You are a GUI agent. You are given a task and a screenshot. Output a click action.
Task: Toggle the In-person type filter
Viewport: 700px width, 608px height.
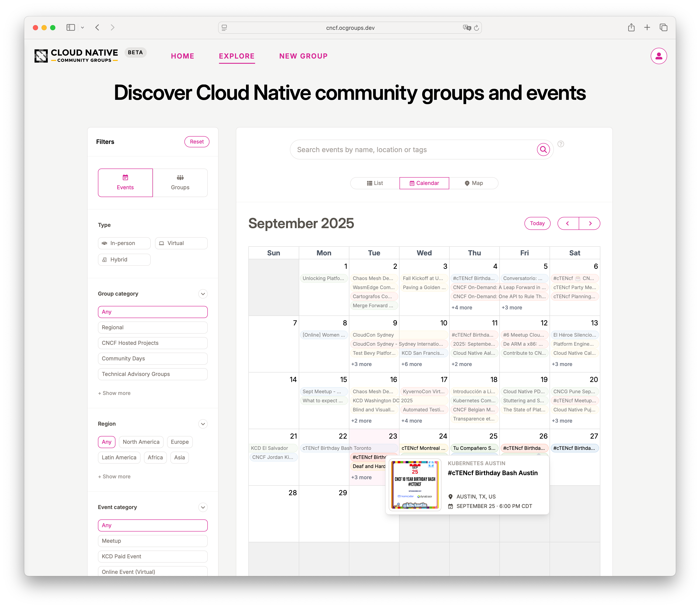[x=124, y=243]
